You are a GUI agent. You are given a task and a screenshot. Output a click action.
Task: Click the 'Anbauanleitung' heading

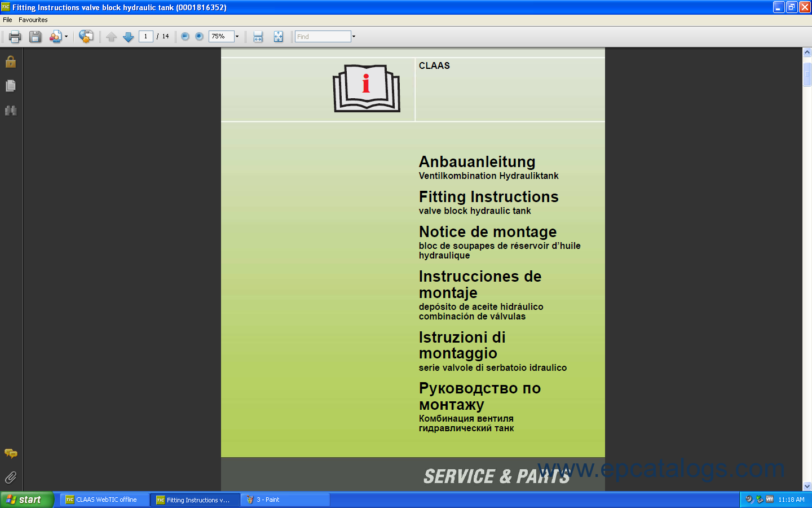(477, 162)
